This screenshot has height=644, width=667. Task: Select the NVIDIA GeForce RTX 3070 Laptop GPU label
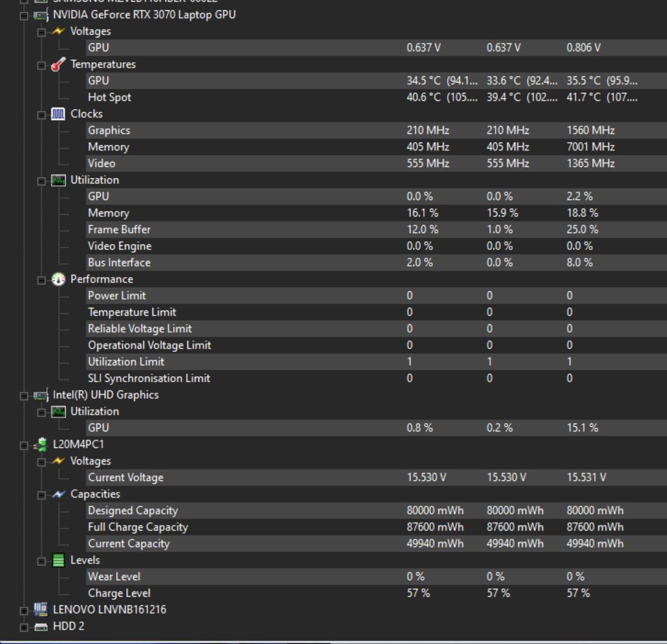[144, 15]
